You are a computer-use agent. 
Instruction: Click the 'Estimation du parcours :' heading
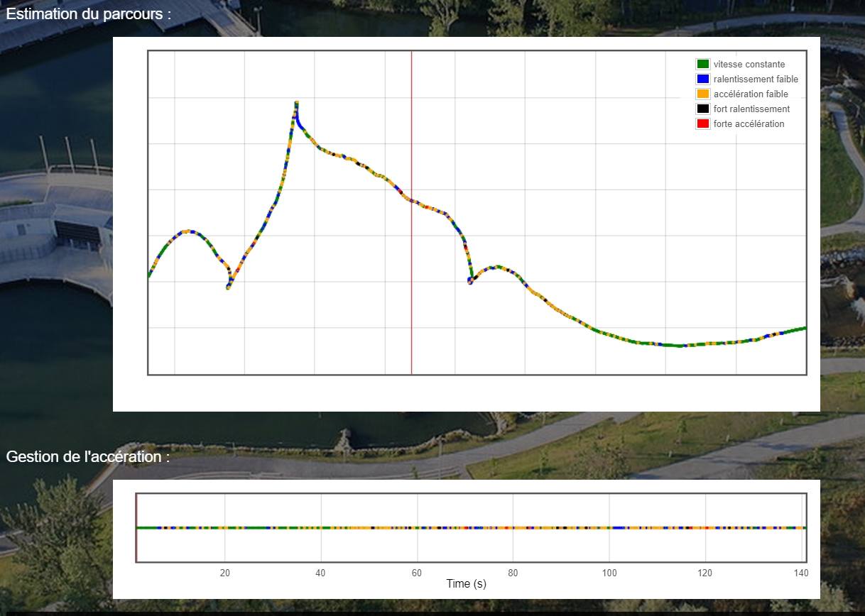89,13
